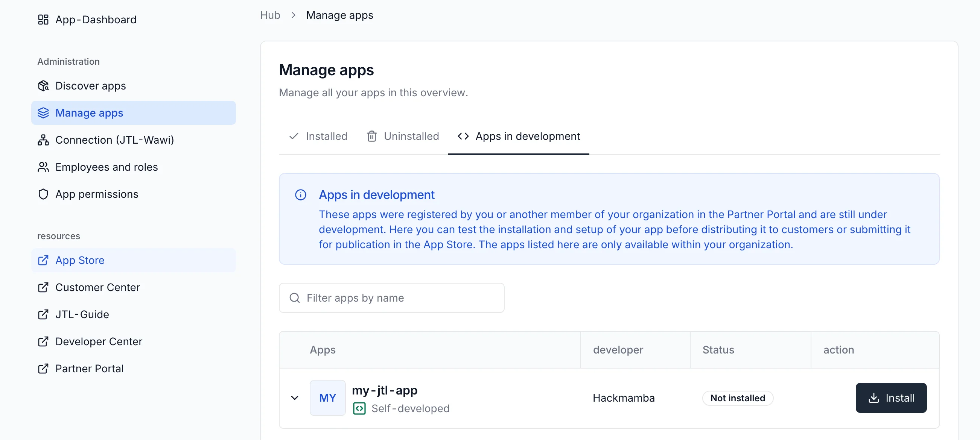Image resolution: width=980 pixels, height=440 pixels.
Task: Click the code brackets icon on development tab
Action: point(463,136)
